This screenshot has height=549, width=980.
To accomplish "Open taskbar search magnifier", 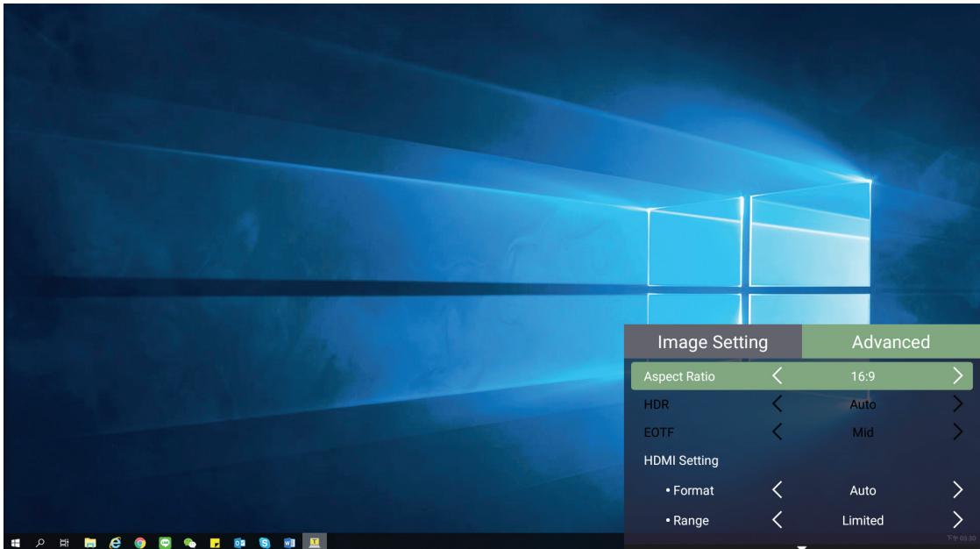I will [x=40, y=542].
